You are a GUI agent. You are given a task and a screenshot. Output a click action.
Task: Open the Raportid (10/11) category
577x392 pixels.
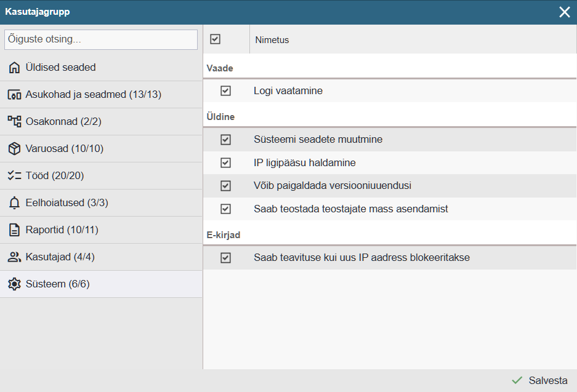pyautogui.click(x=62, y=230)
